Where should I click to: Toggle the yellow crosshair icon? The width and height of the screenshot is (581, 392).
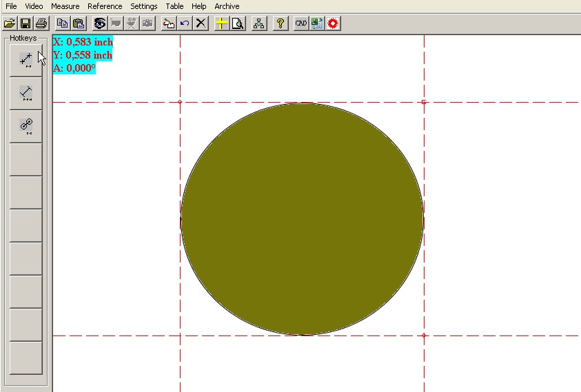click(221, 23)
